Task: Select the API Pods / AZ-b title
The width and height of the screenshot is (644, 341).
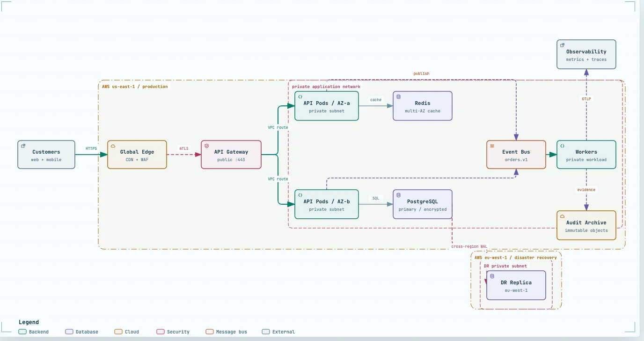Action: click(x=327, y=201)
